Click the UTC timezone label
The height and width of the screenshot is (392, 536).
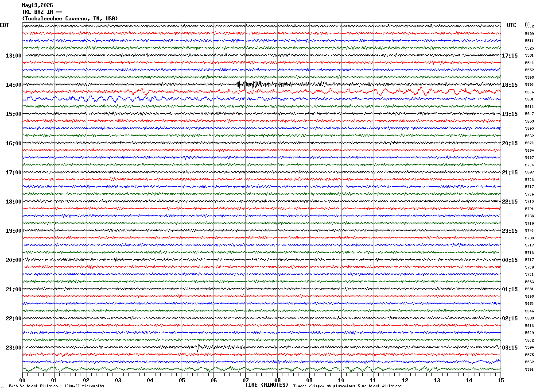click(x=512, y=25)
